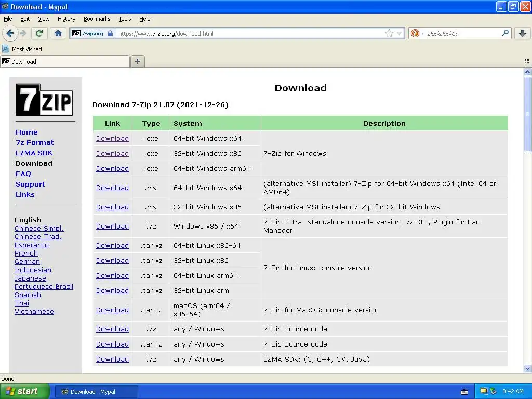Download the macOS console version tar.xz

pyautogui.click(x=112, y=310)
